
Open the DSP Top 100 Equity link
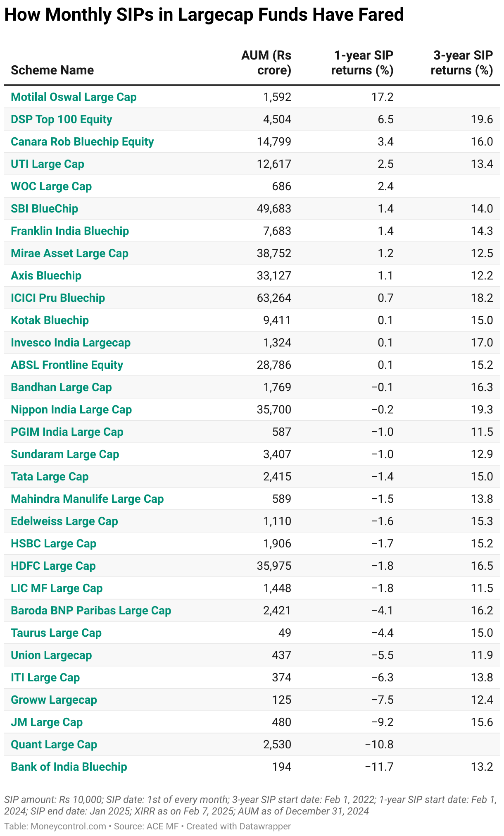tap(62, 119)
